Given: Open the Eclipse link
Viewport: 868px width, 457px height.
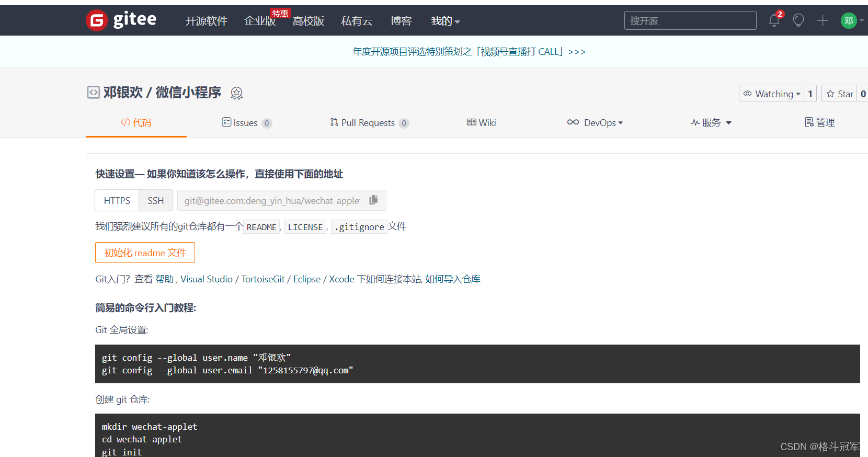Looking at the screenshot, I should (x=307, y=279).
